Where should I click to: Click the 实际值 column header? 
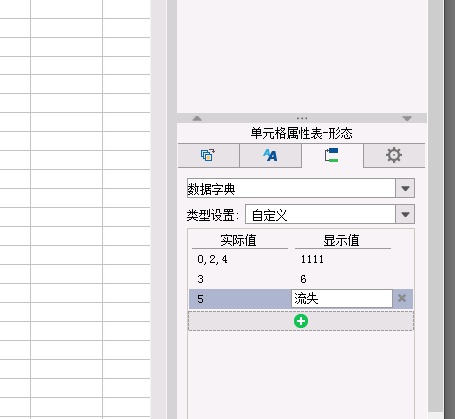click(238, 240)
